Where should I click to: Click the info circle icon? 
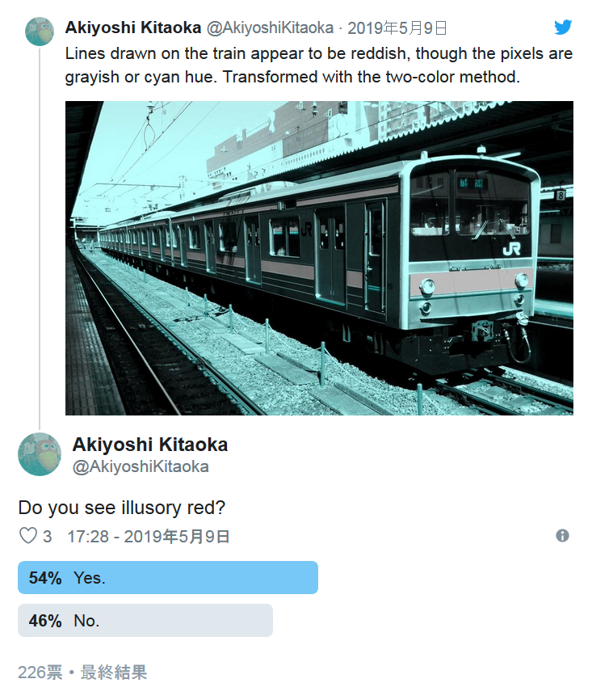pyautogui.click(x=562, y=535)
